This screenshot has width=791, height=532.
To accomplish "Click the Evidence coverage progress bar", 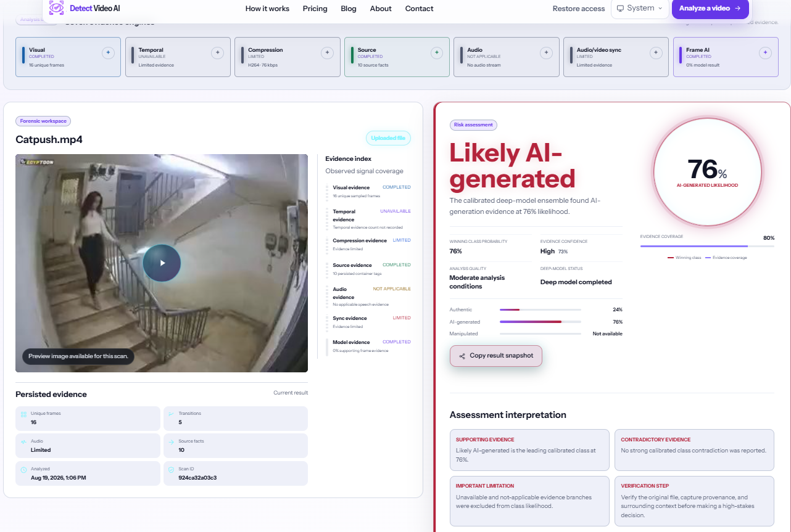I will 707,246.
